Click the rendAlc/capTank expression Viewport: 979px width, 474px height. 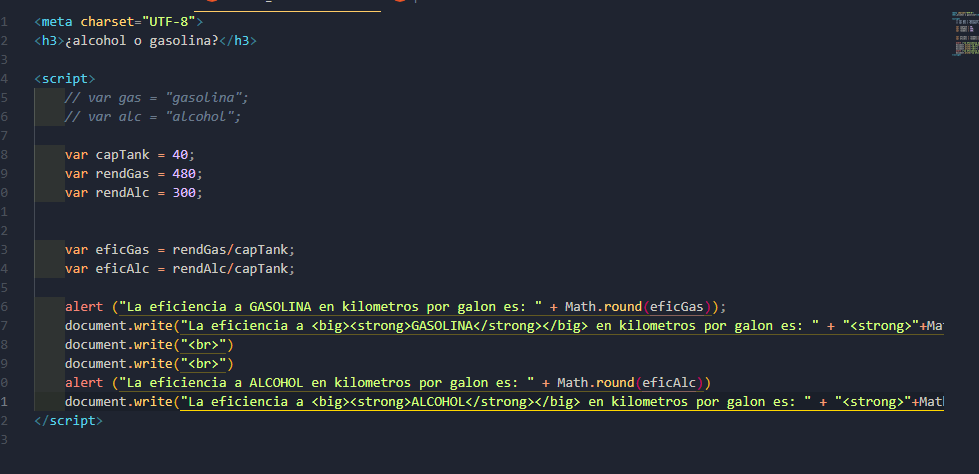(230, 269)
